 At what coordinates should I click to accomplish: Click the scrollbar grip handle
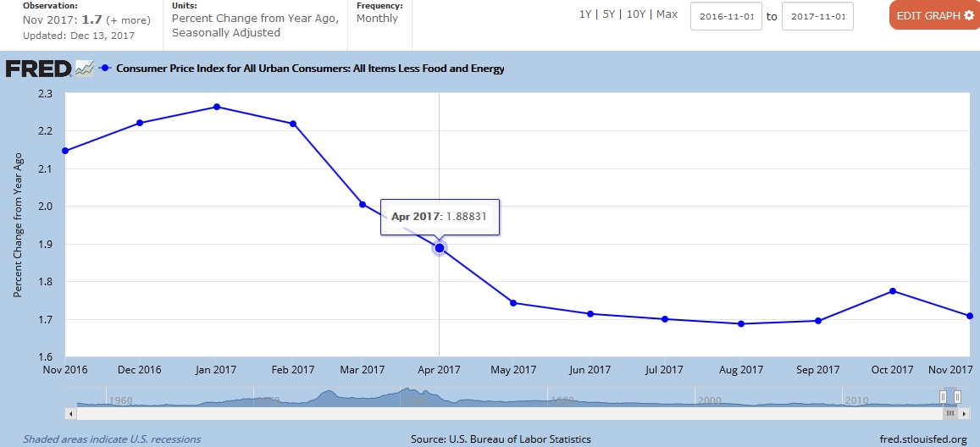(x=950, y=413)
